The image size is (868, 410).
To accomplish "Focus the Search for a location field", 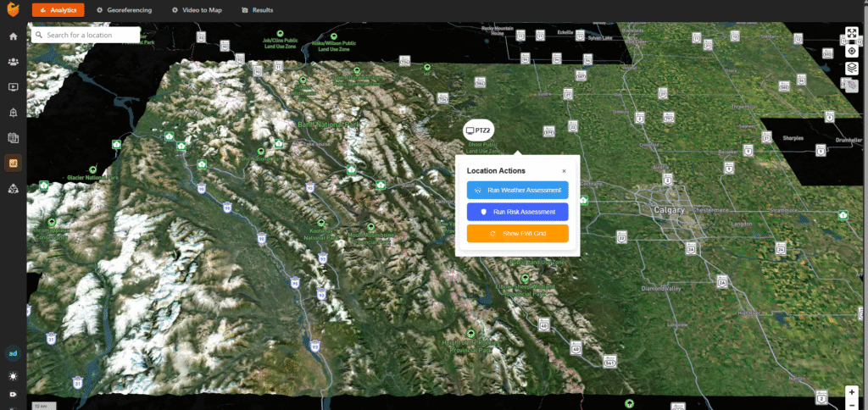I will pos(86,35).
